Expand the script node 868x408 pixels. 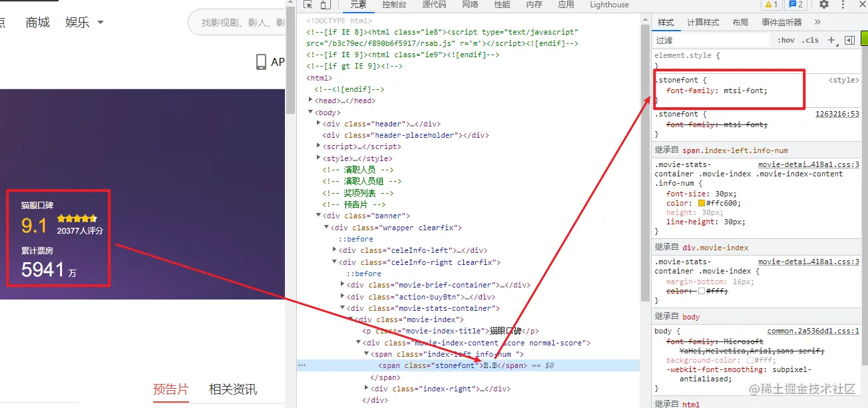coord(319,146)
